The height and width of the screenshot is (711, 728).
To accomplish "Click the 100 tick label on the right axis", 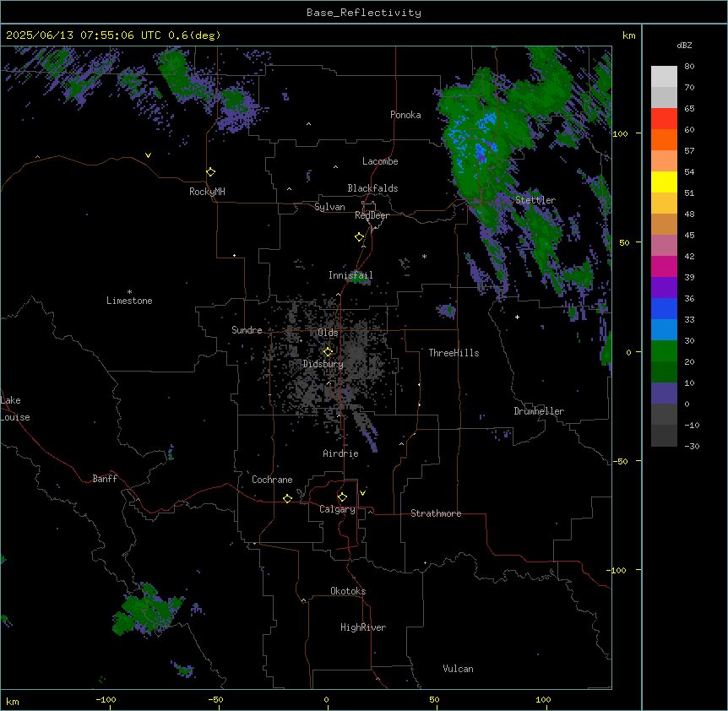I will tap(621, 133).
